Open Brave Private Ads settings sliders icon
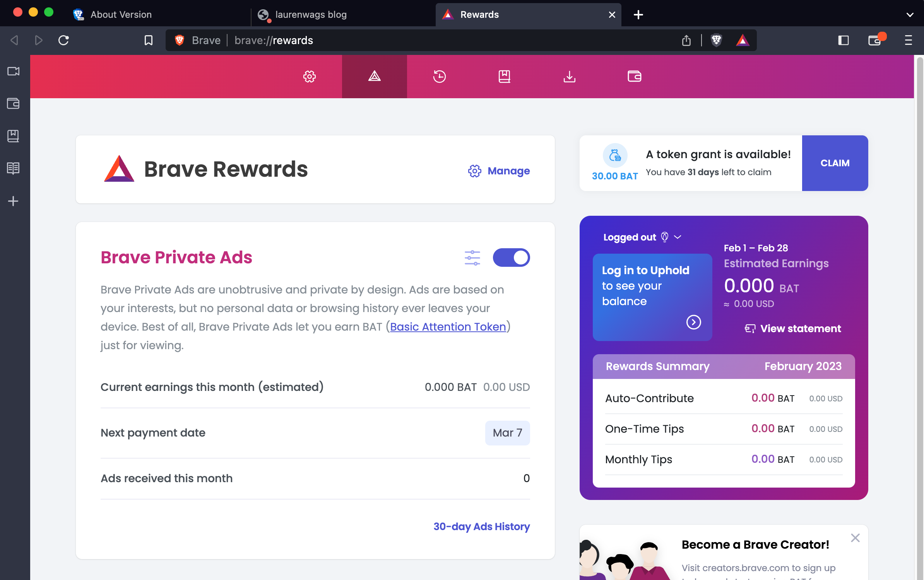 click(x=472, y=258)
